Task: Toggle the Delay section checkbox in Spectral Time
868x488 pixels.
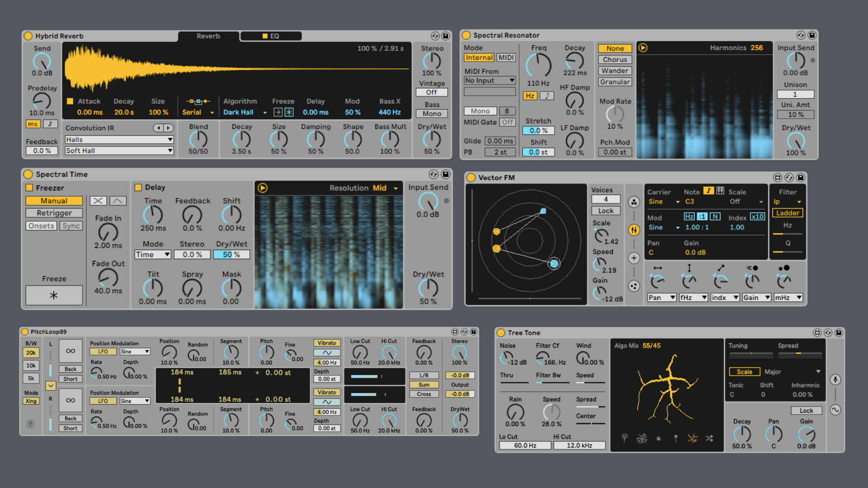Action: point(138,187)
